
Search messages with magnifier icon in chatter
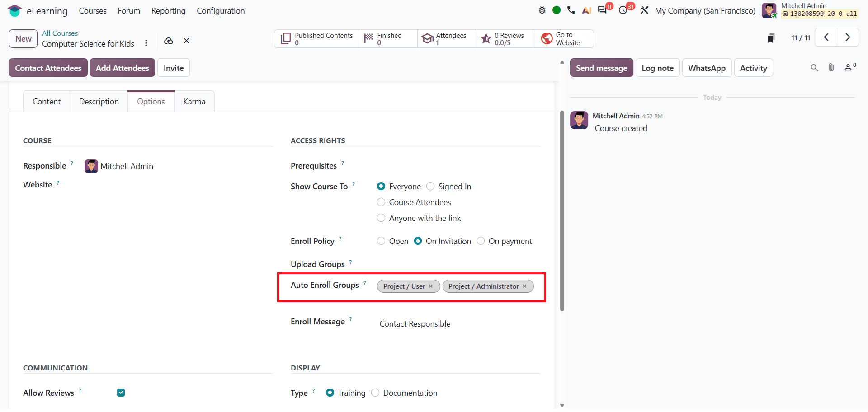pyautogui.click(x=814, y=68)
